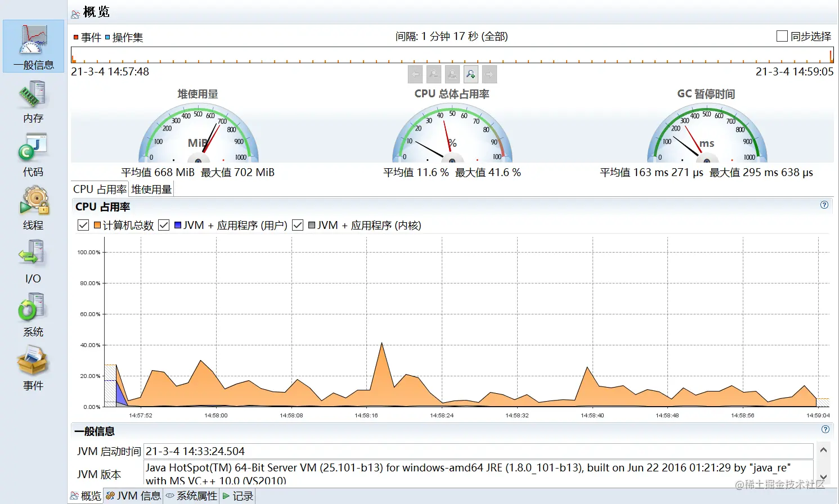Click the 最大值 41.6 % reading

tap(488, 172)
